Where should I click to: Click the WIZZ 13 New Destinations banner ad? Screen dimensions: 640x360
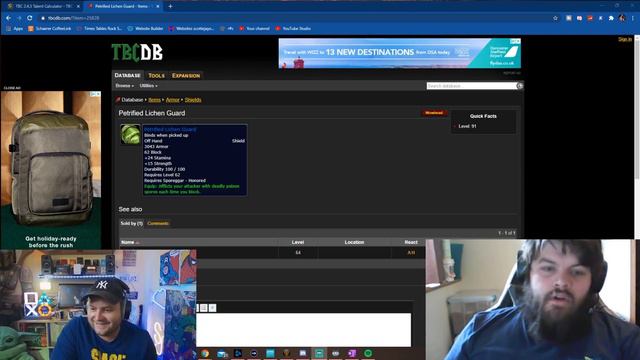point(400,53)
